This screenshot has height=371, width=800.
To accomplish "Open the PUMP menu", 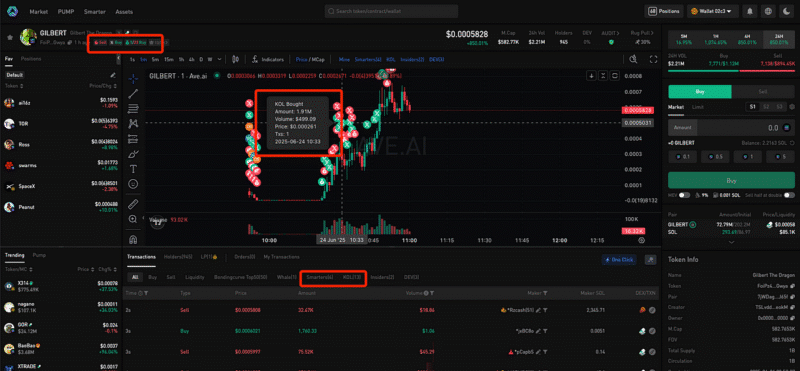I will [66, 11].
